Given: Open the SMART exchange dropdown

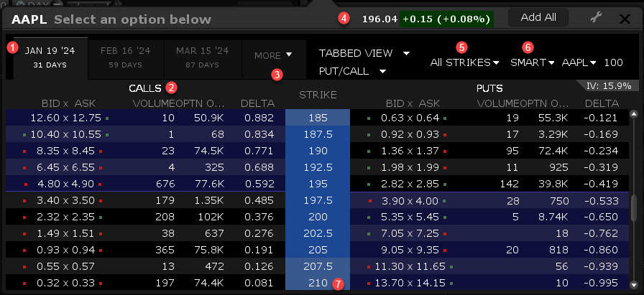Looking at the screenshot, I should click(x=533, y=62).
